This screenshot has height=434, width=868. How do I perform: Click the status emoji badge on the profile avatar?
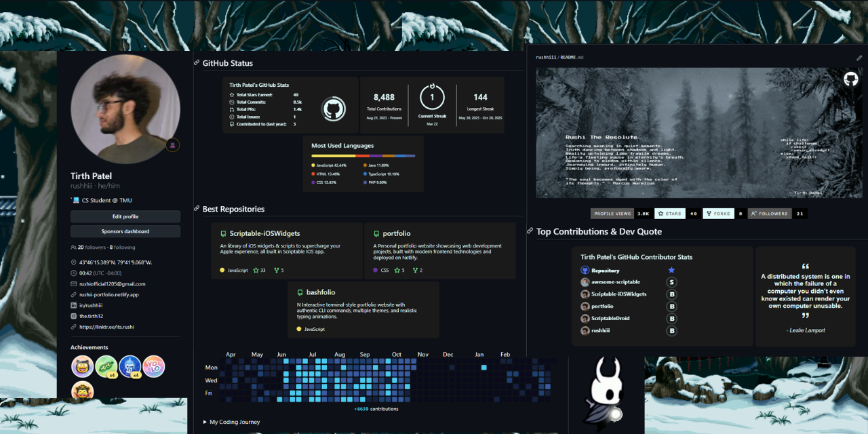173,145
